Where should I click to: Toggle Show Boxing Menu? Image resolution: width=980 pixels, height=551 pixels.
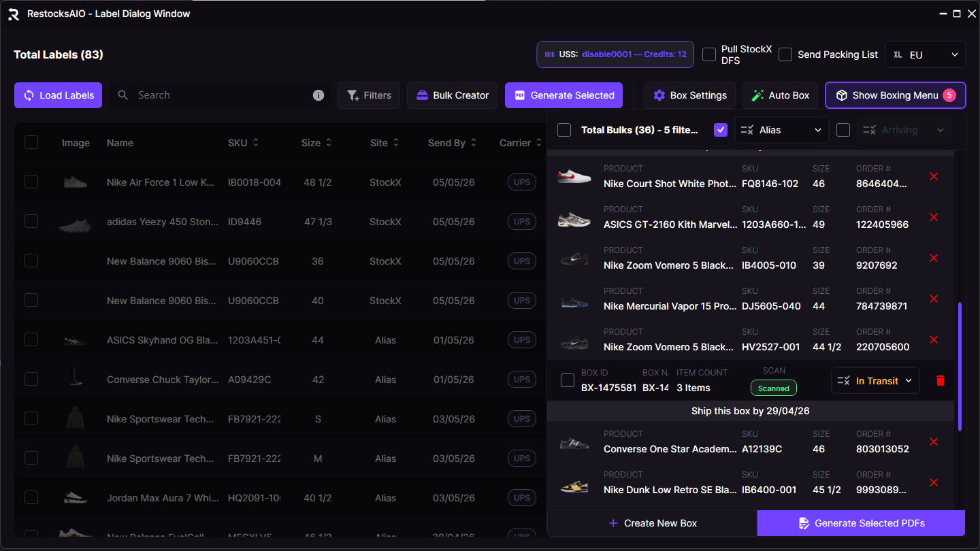895,95
